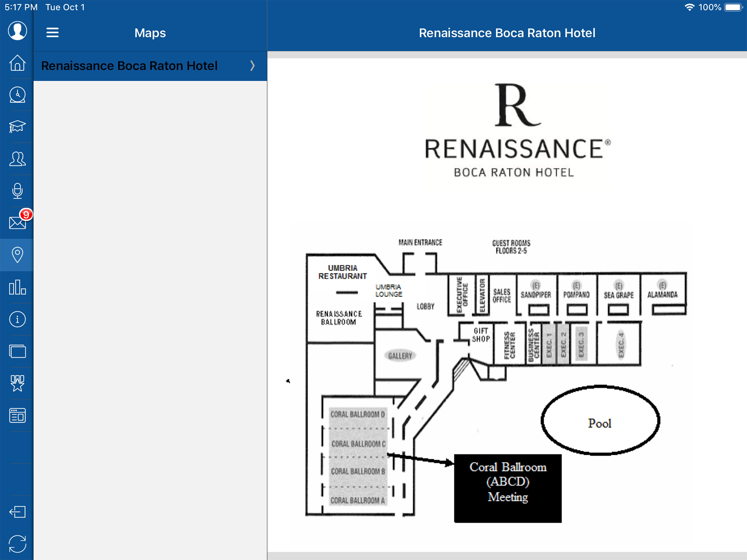Screen dimensions: 747x560
Task: Tap the ELEVATOR label on map
Action: pos(482,296)
